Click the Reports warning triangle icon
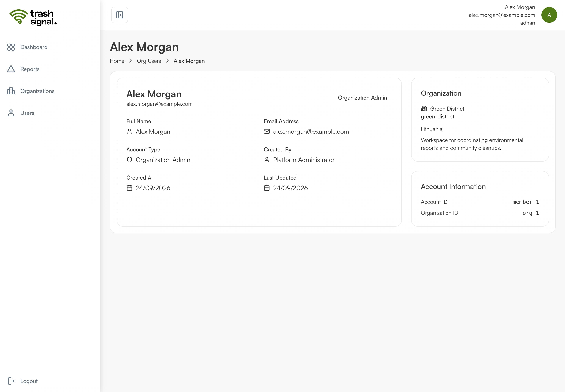 11,69
